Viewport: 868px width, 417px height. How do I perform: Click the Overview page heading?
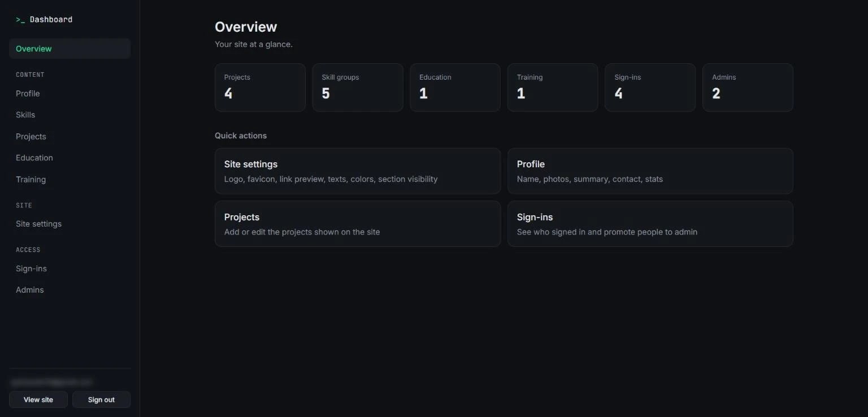point(246,27)
